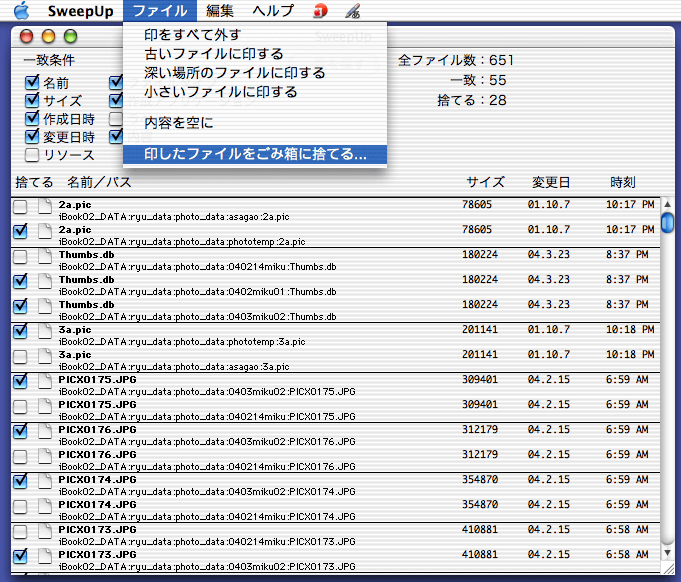Click file icon of PICX0176.JPG in 040214miku

45,456
